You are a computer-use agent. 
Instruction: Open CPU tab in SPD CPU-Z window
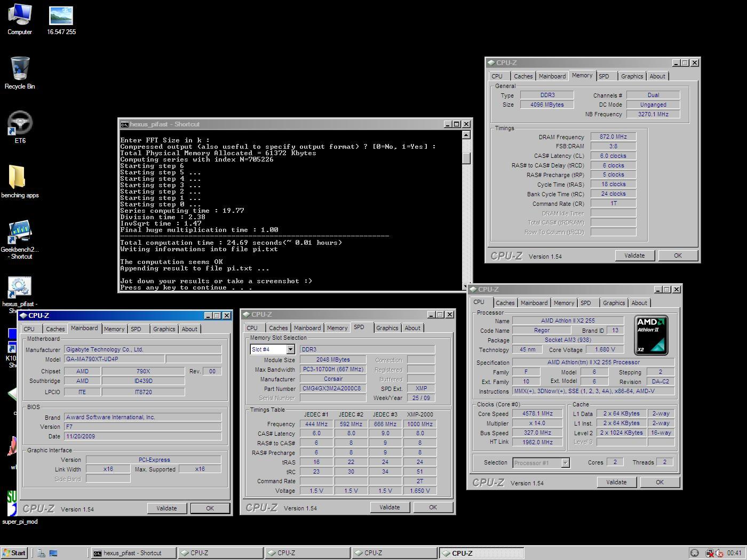pyautogui.click(x=252, y=328)
